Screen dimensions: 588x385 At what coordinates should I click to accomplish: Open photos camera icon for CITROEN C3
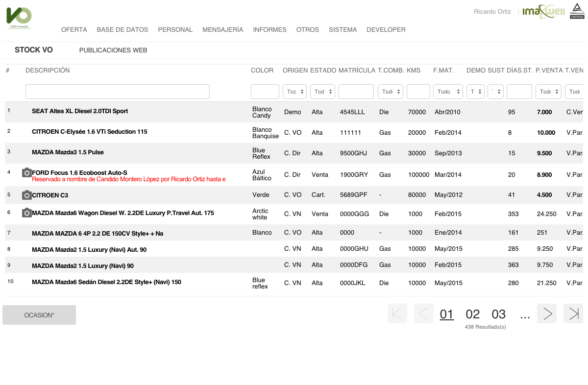(27, 195)
